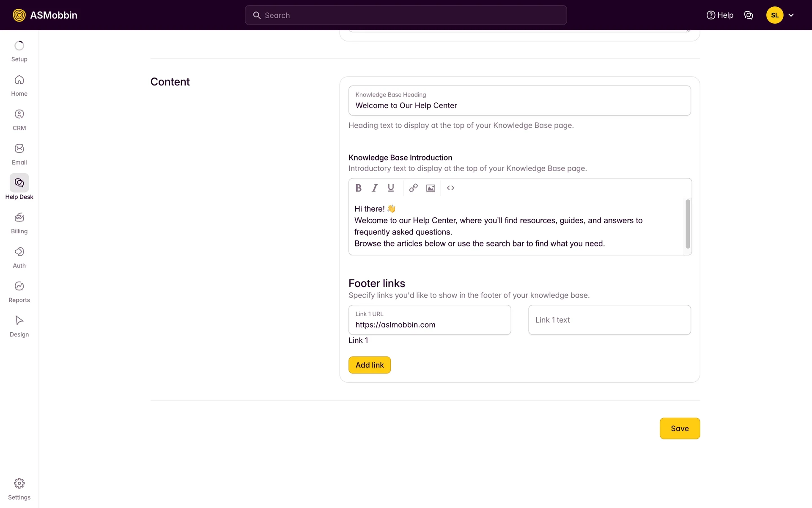Open the CRM menu item
Screen dimensions: 812x508
pyautogui.click(x=19, y=120)
